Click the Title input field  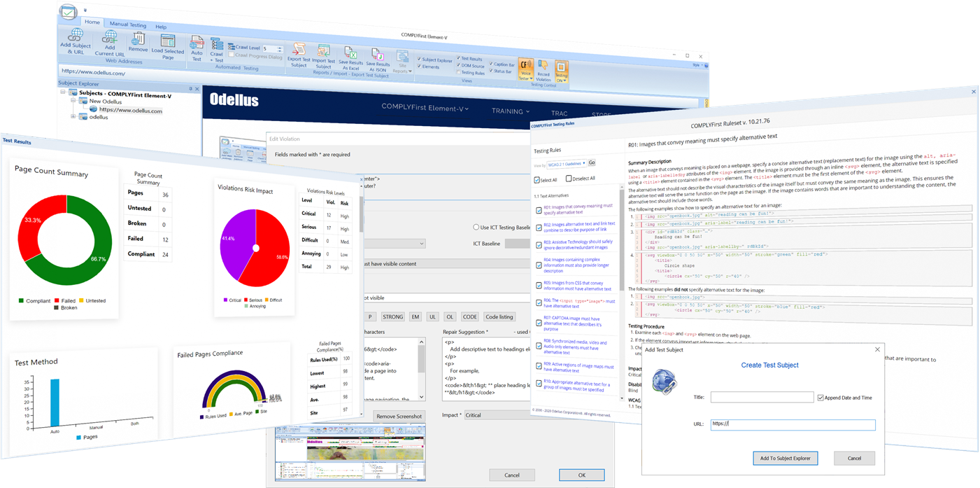(x=762, y=397)
